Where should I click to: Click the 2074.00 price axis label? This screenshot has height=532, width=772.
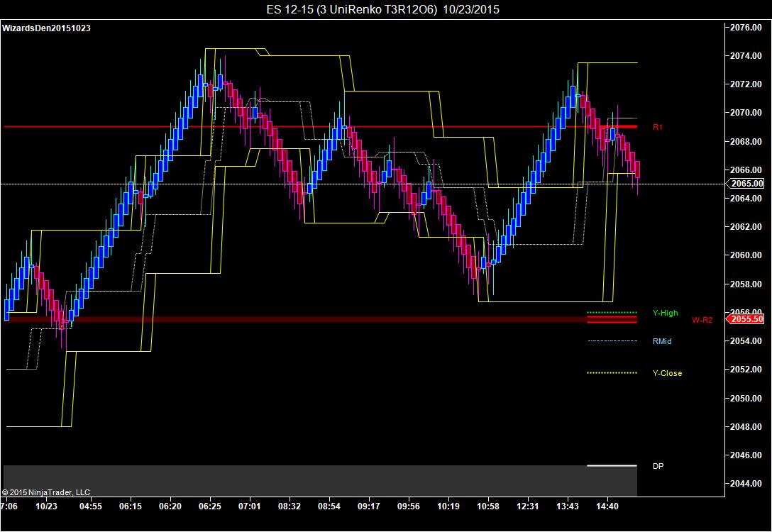746,56
